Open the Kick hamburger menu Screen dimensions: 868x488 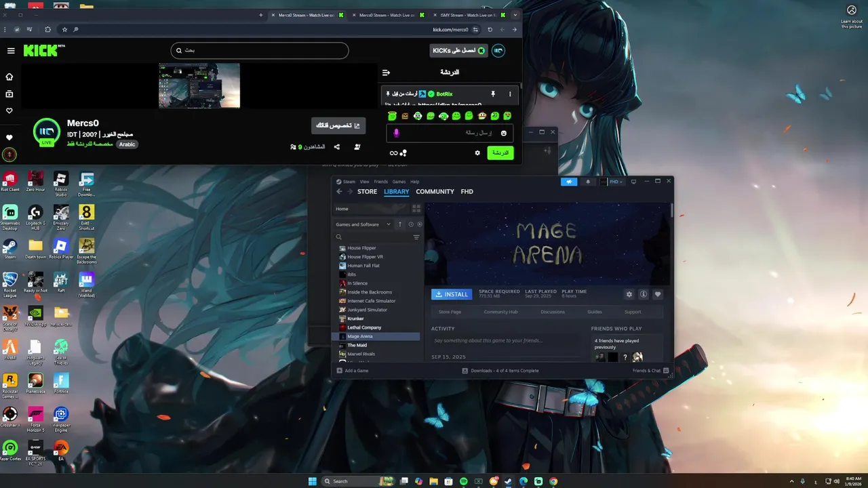coord(11,51)
